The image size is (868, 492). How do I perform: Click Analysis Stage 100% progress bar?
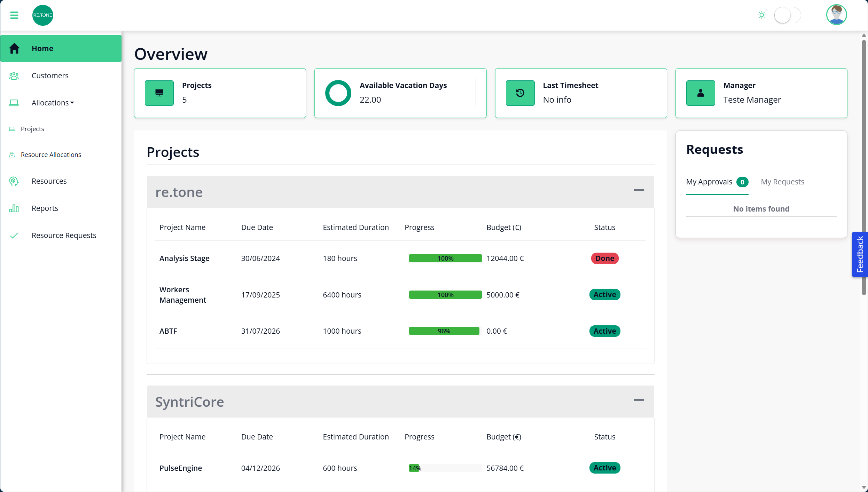click(445, 258)
